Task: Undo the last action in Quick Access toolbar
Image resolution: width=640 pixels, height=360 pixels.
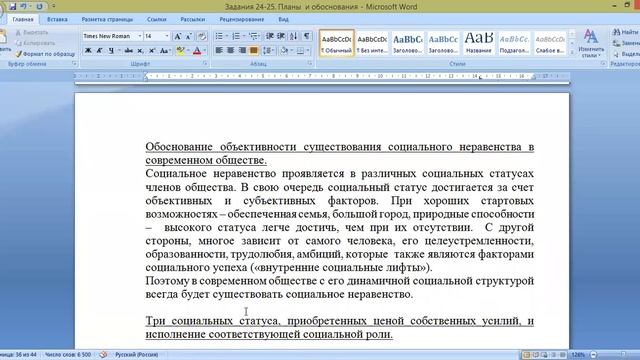Action: coord(23,7)
